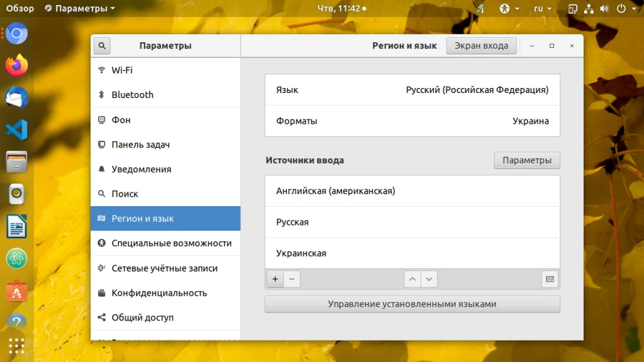
Task: Click the network icon in top bar
Action: pyautogui.click(x=589, y=9)
